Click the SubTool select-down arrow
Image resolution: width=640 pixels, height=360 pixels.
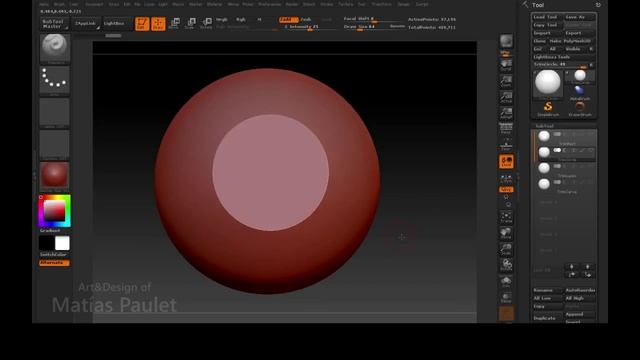pyautogui.click(x=588, y=267)
